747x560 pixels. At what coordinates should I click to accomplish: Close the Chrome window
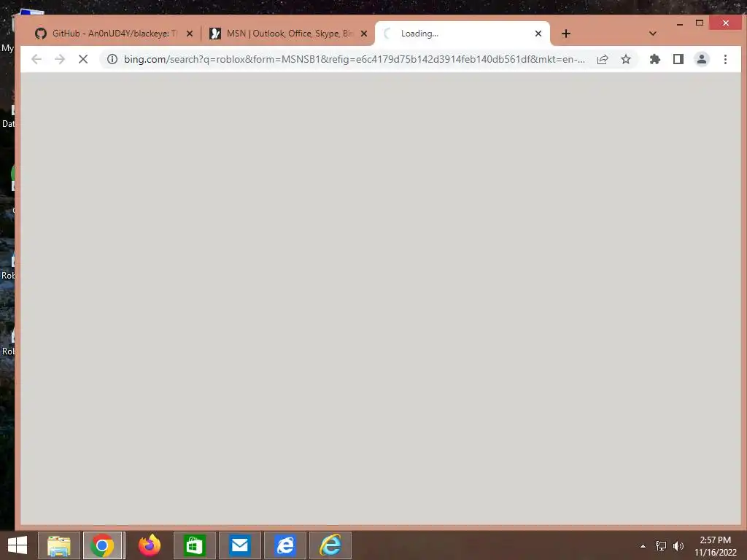pos(726,23)
